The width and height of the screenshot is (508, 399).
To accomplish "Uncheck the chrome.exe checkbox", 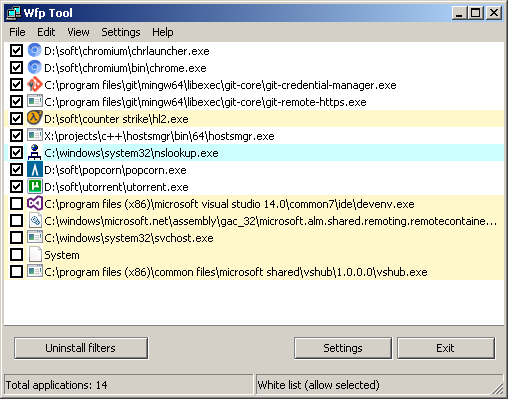I will point(16,68).
